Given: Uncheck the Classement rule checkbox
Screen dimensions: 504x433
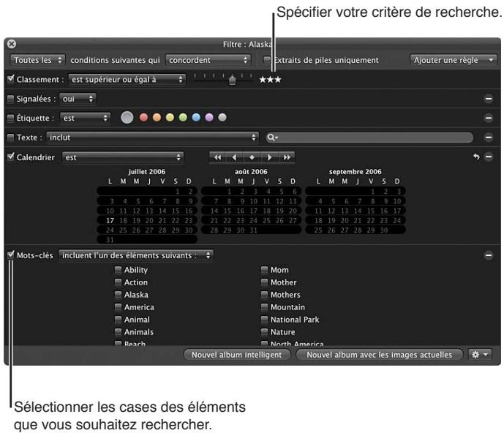Looking at the screenshot, I should [11, 79].
